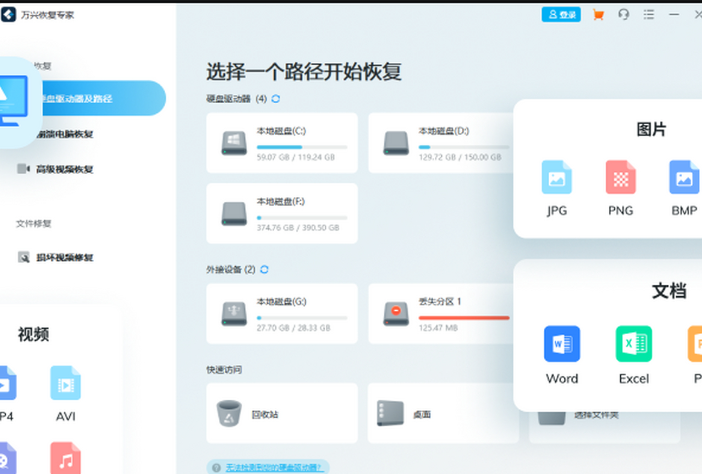The image size is (702, 474).
Task: Click the BMP file type icon
Action: [684, 177]
